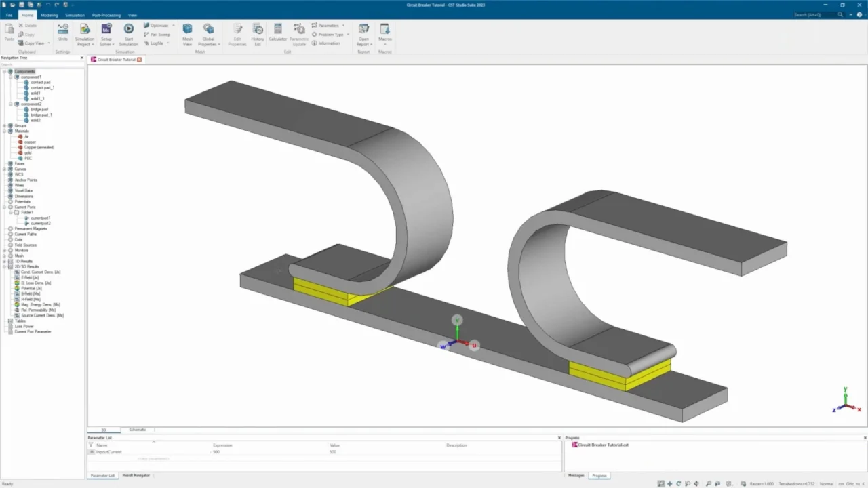Open the Units settings
The width and height of the screenshot is (868, 488).
click(62, 29)
